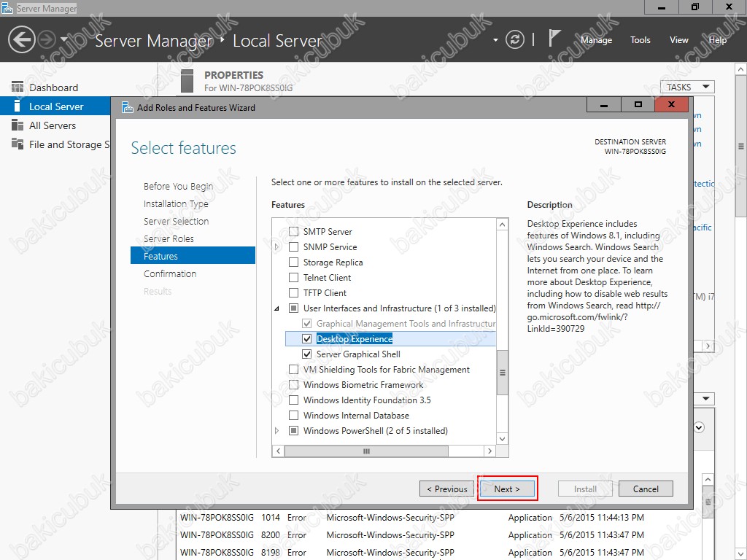This screenshot has height=560, width=747.
Task: Click the Local Server icon in sidebar
Action: pos(18,106)
